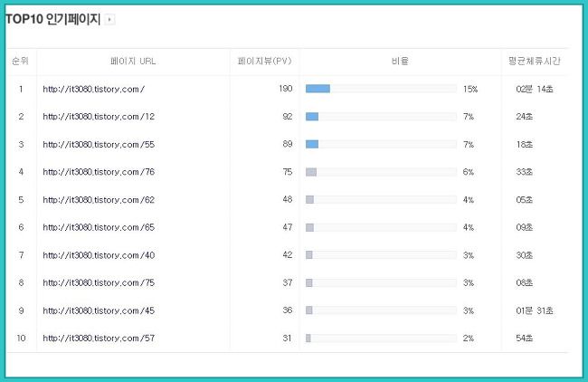The image size is (588, 382).
Task: Open the link http://it3080.tistory.com/62
Action: click(99, 200)
